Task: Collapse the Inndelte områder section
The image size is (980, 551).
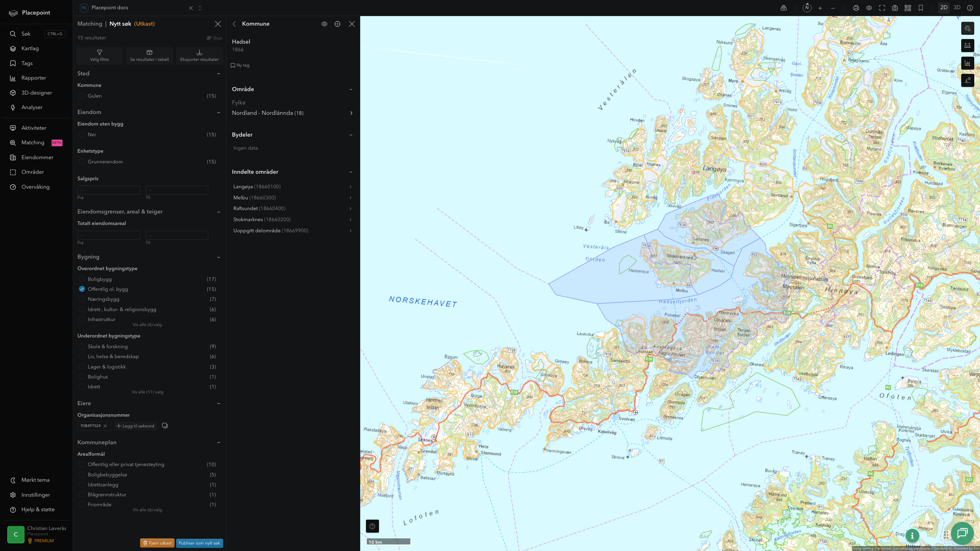Action: pos(351,172)
